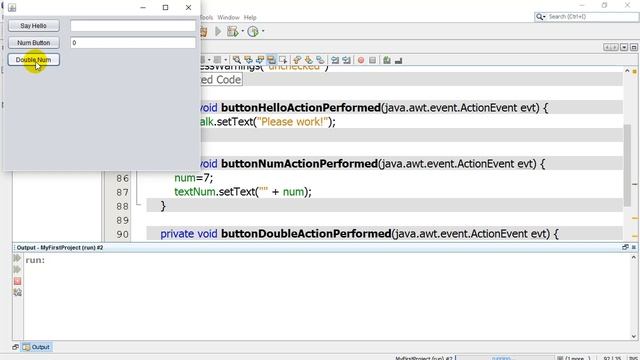Click the Shift Line Left icon
Screen dimensions: 640x360
coord(335,60)
